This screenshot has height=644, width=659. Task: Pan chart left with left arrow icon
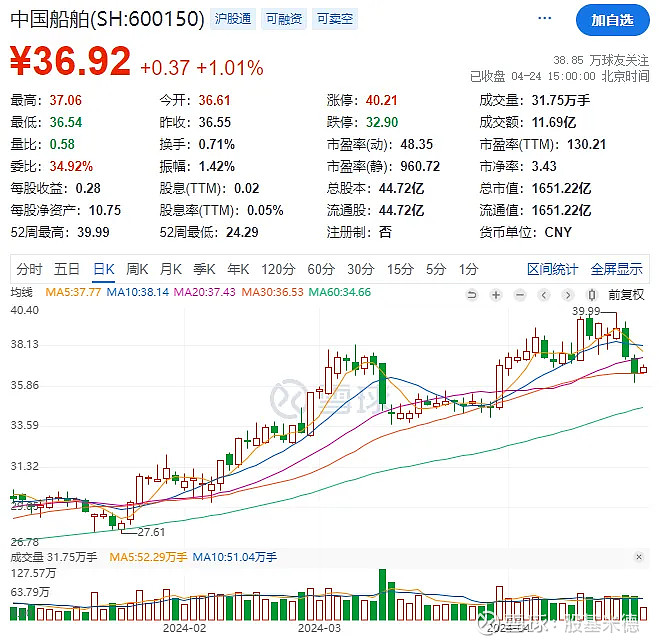(x=544, y=295)
